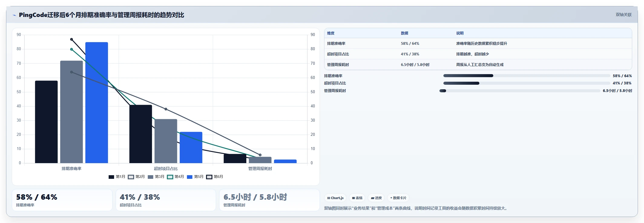Select the 6.5小时 / 5.8小时 stat card
The height and width of the screenshot is (223, 644).
tap(269, 200)
